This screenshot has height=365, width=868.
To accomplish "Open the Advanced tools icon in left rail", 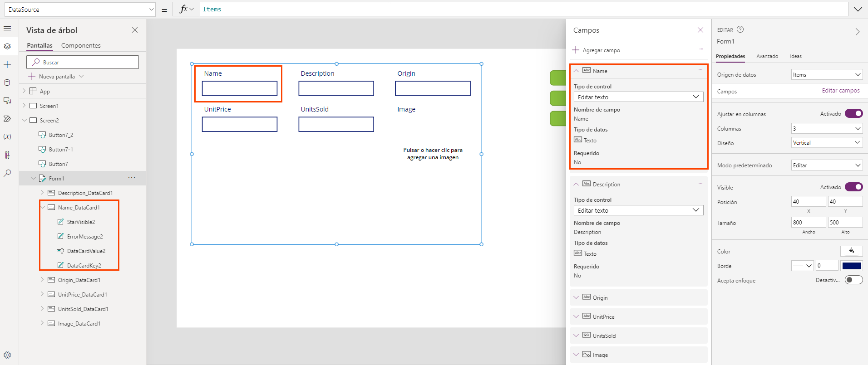I will click(x=7, y=155).
